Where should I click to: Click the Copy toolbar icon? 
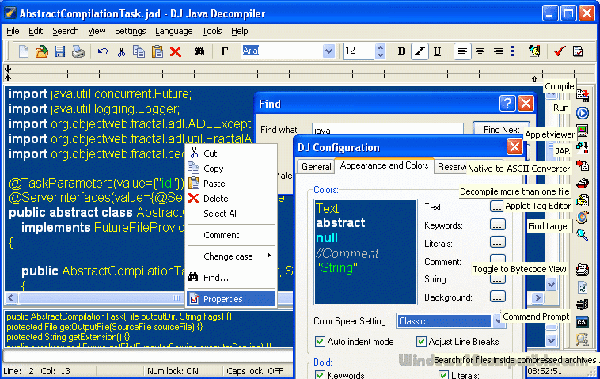click(x=139, y=51)
